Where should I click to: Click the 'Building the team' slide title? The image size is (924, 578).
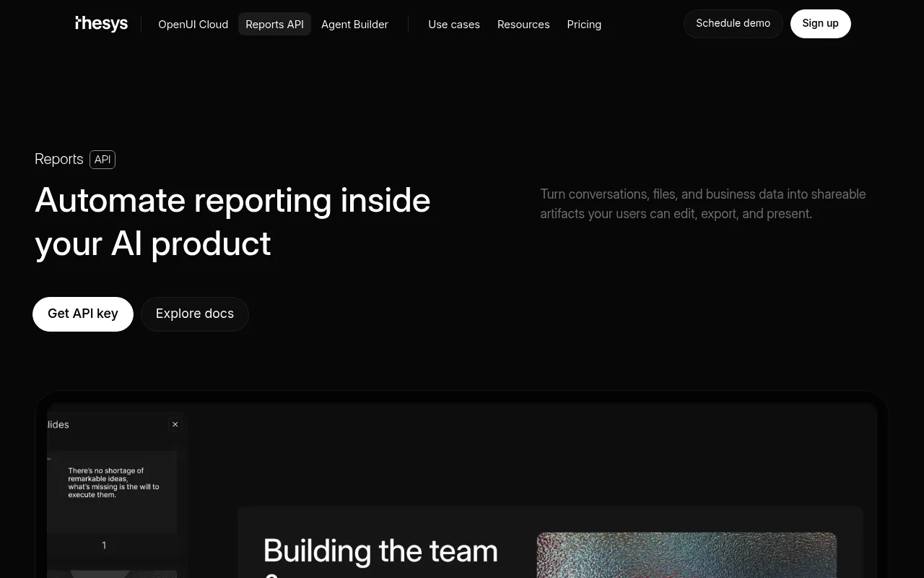click(380, 552)
